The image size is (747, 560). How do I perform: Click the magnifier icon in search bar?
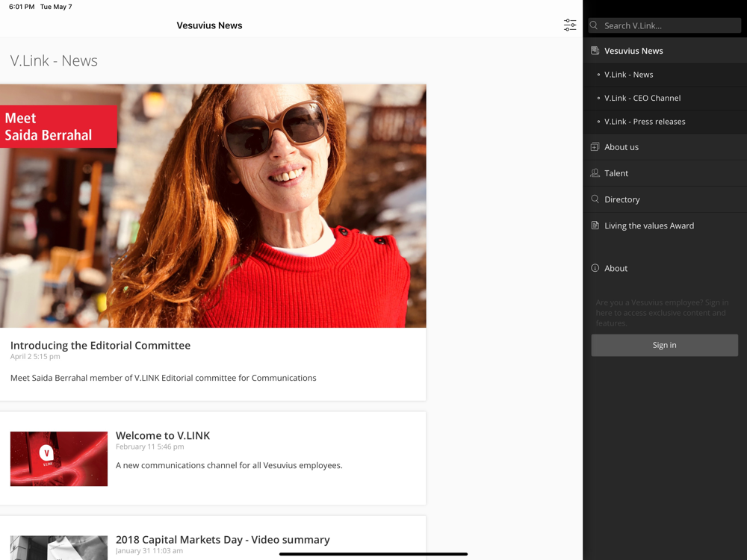pos(595,25)
